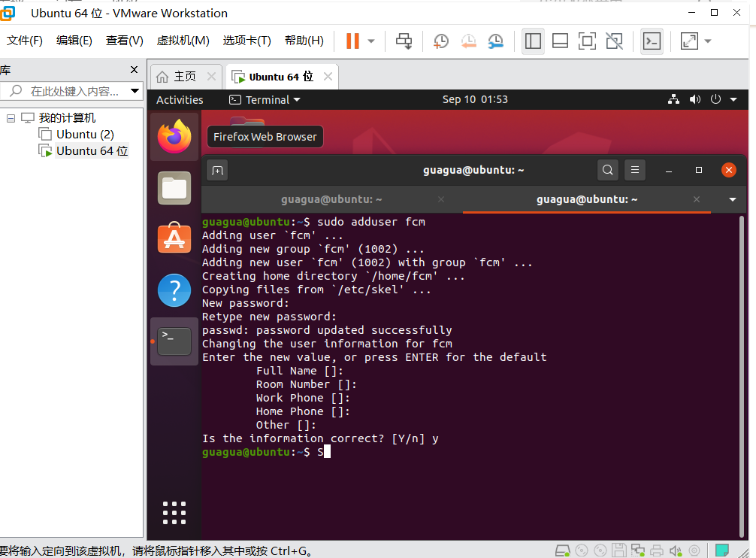Click the printer status bar icon
Viewport: 756px width, 558px height.
click(657, 550)
